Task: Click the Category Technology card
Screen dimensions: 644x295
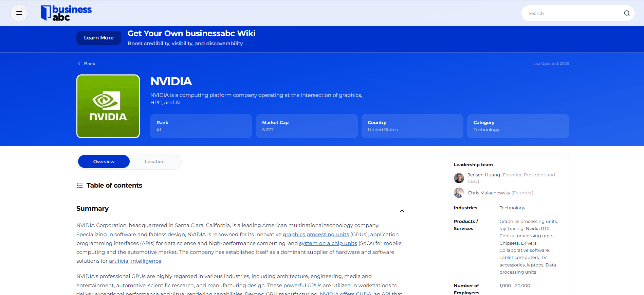Action: [x=518, y=126]
